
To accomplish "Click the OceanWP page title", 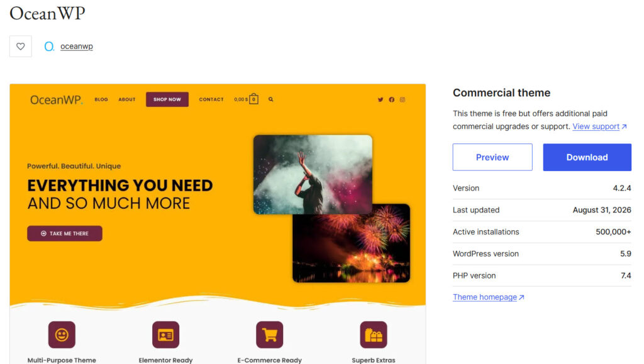I will [x=47, y=13].
